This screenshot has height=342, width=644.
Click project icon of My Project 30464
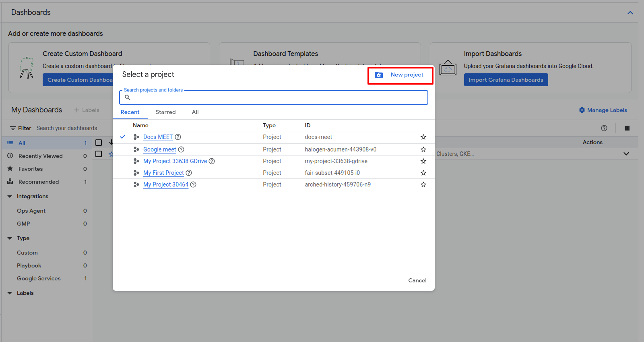point(136,184)
